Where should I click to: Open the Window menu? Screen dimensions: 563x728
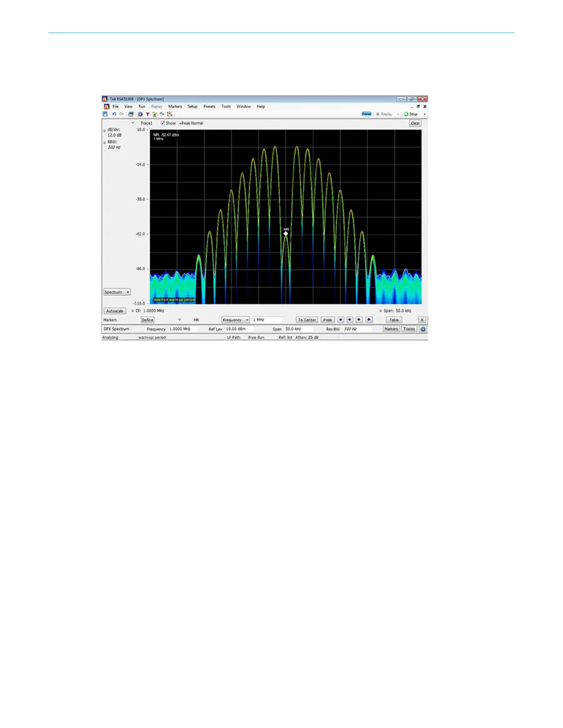[x=243, y=106]
